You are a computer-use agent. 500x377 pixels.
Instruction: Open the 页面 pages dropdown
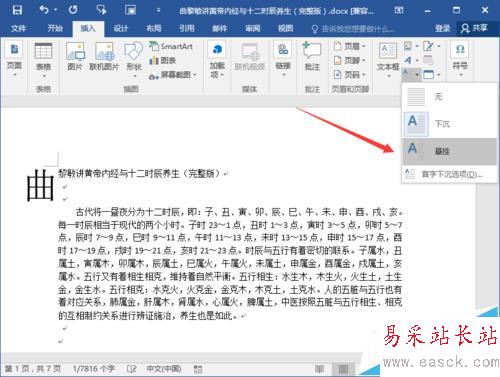[x=14, y=60]
